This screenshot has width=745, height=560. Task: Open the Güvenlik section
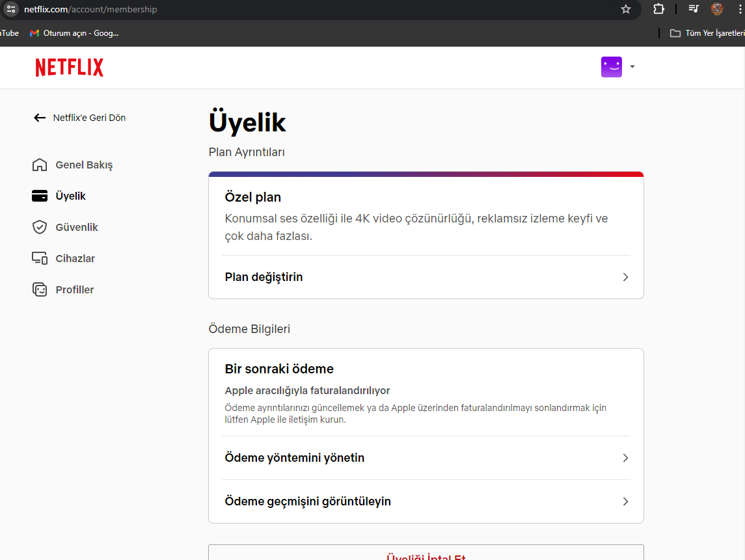coord(77,227)
